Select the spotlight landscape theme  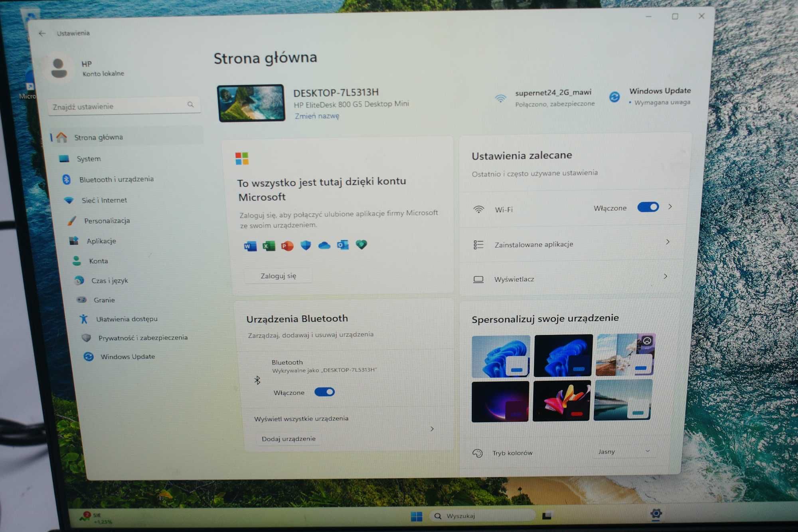tap(625, 354)
